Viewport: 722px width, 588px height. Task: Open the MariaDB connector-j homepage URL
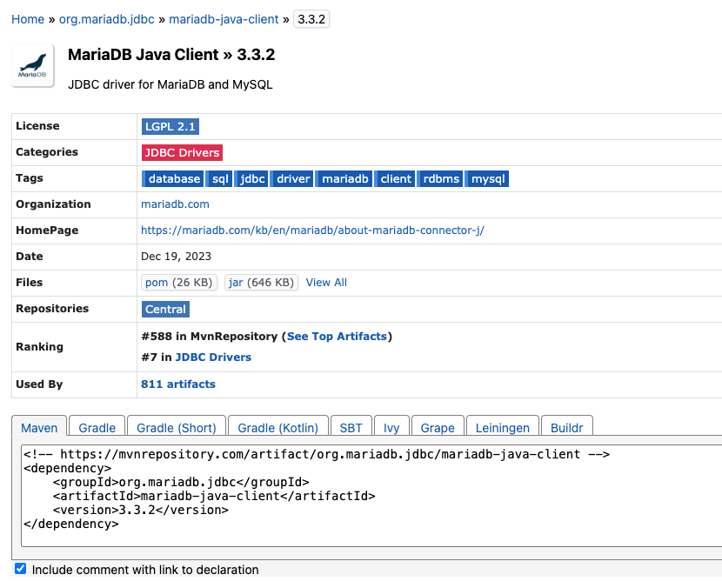(x=312, y=231)
